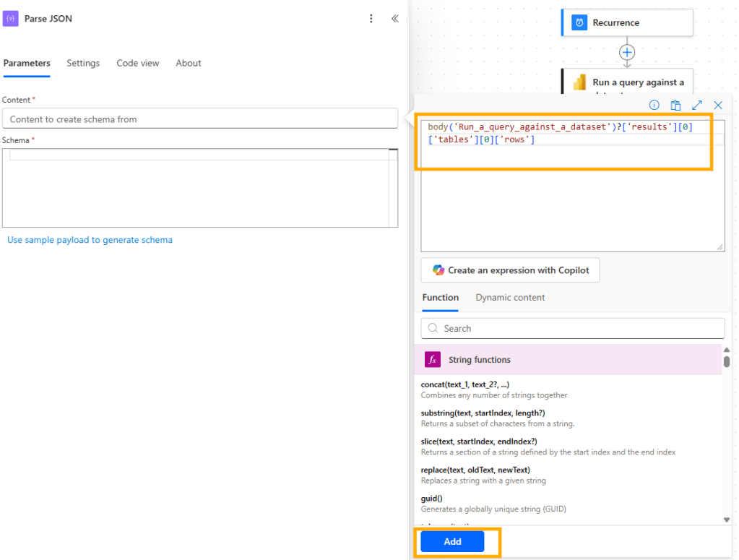Open the Dynamic content tab
739x560 pixels.
pos(510,297)
